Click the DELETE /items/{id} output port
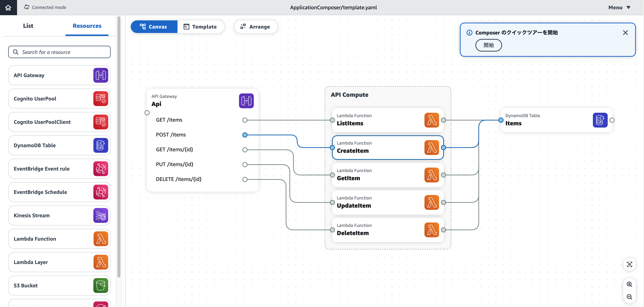 point(245,179)
